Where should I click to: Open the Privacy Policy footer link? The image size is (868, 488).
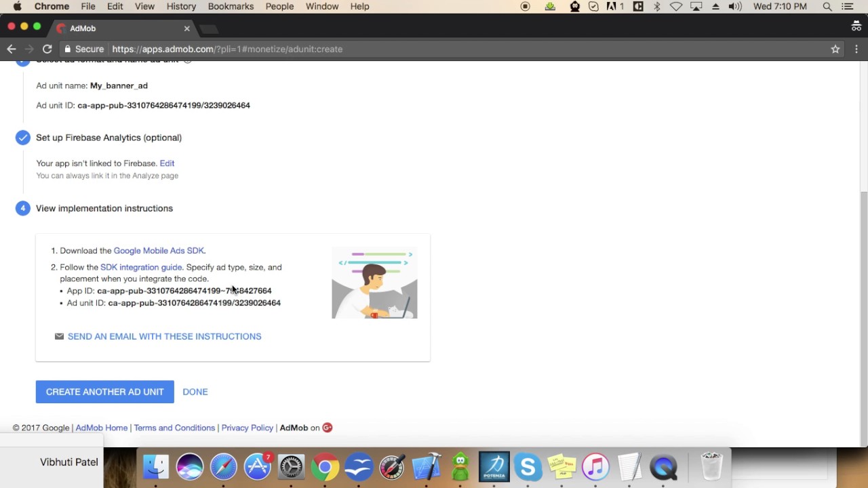(x=248, y=428)
